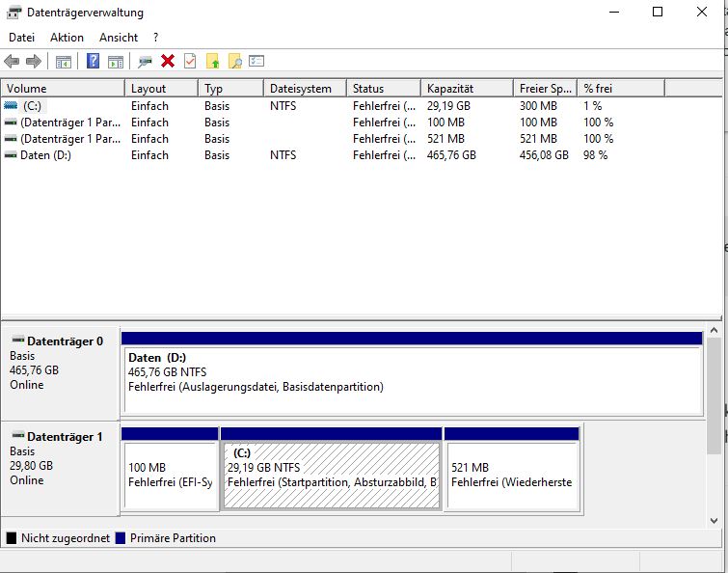The height and width of the screenshot is (573, 728).
Task: Click the 465,76 GB capacity cell in the list
Action: coord(451,155)
